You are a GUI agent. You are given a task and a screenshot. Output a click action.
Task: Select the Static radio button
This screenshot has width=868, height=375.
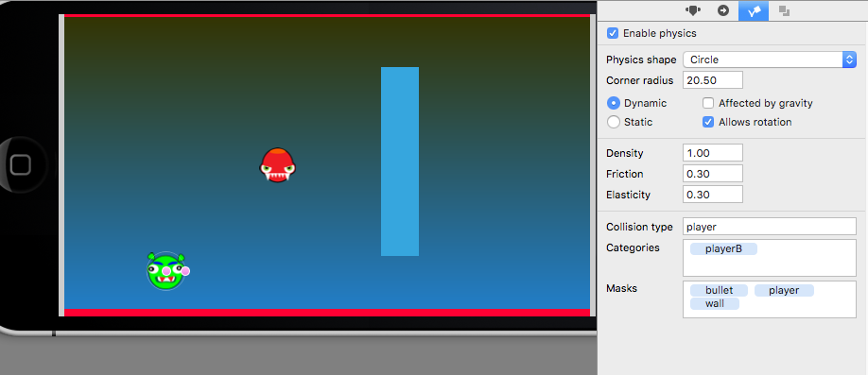click(x=614, y=122)
